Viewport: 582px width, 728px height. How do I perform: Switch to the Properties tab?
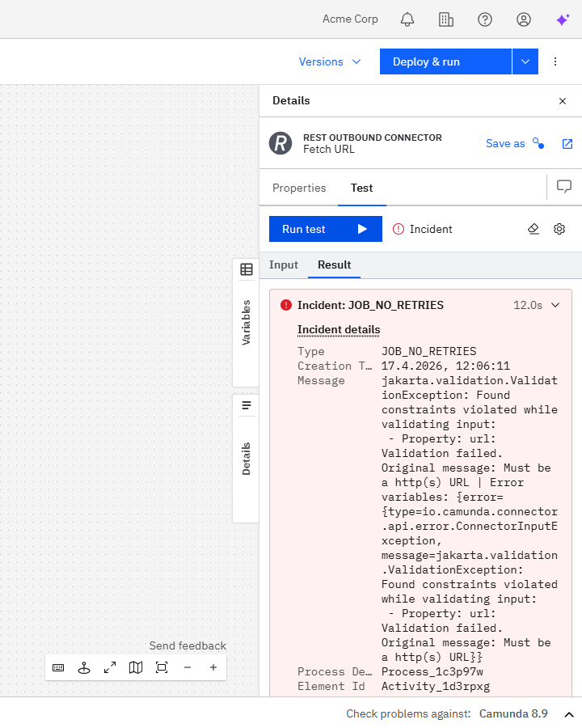[299, 188]
